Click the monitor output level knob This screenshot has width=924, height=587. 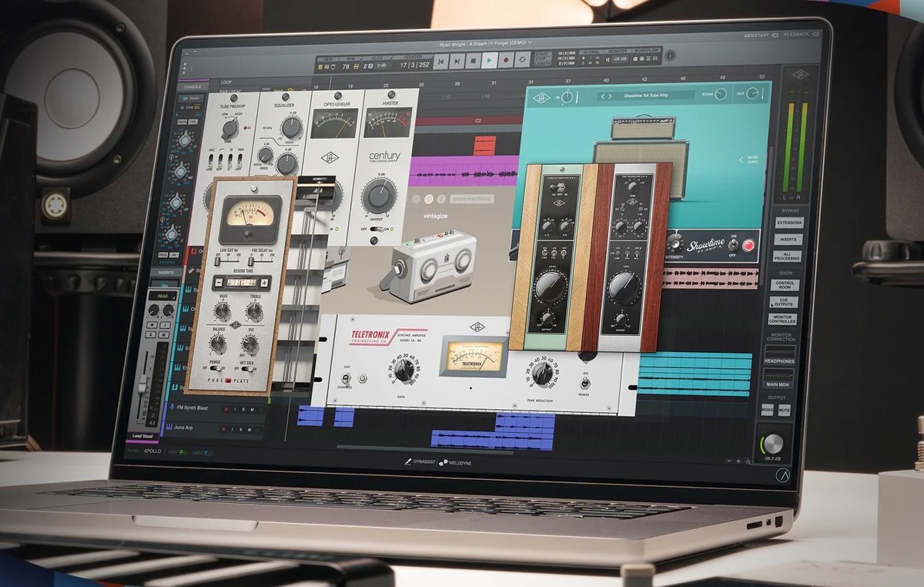coord(774,443)
